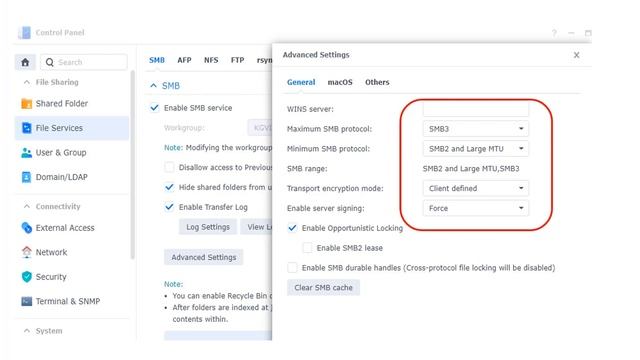This screenshot has width=640, height=360.
Task: Click the Workgroup input field
Action: click(260, 128)
